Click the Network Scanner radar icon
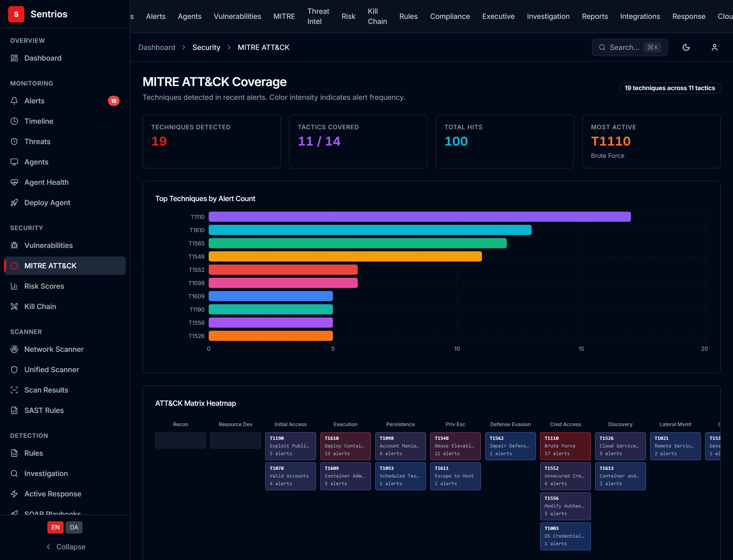The width and height of the screenshot is (733, 560). coord(14,349)
